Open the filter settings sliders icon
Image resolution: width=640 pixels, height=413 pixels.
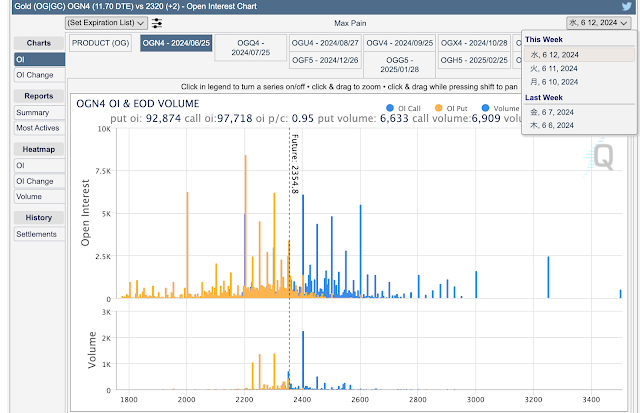coord(157,23)
